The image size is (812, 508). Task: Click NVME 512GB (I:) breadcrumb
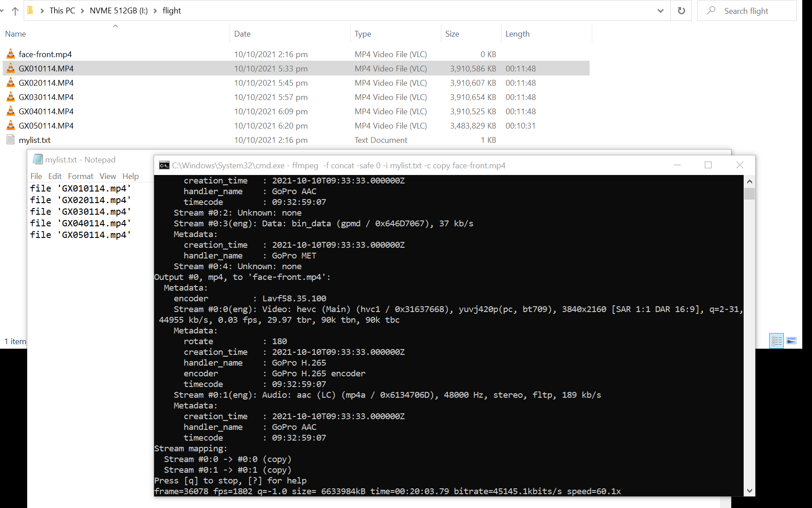pos(119,11)
